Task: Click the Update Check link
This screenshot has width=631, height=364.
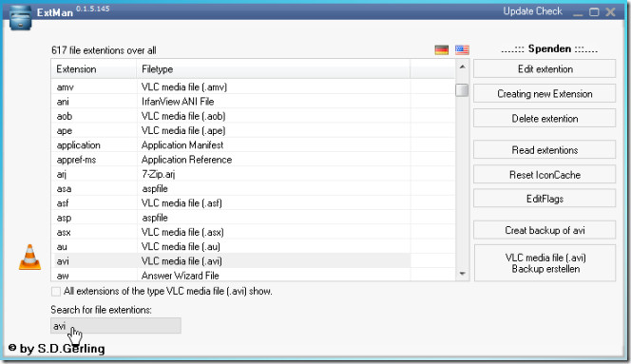Action: point(532,11)
